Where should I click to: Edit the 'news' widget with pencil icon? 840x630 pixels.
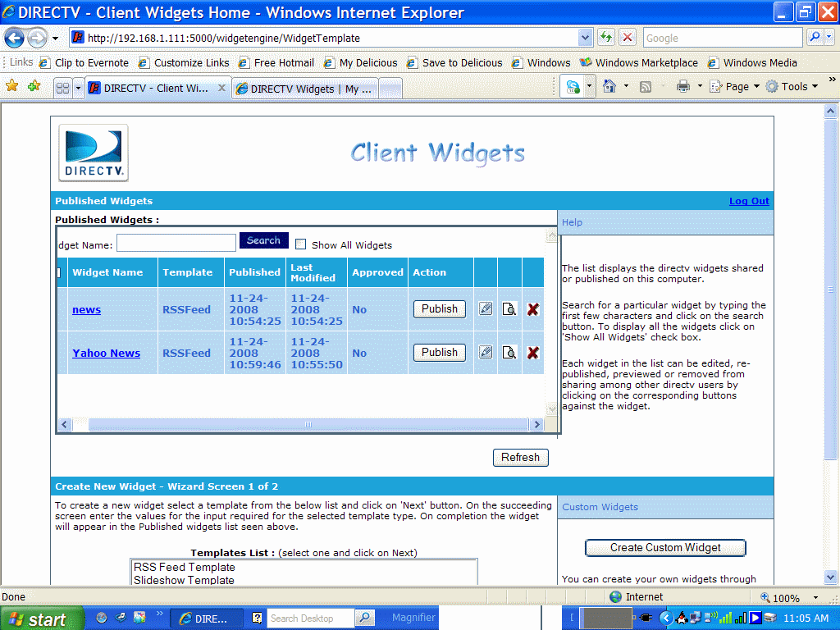click(486, 309)
